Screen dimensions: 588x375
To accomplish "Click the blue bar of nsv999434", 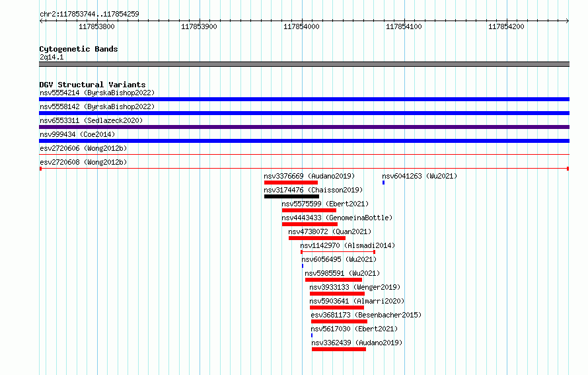I will click(304, 141).
